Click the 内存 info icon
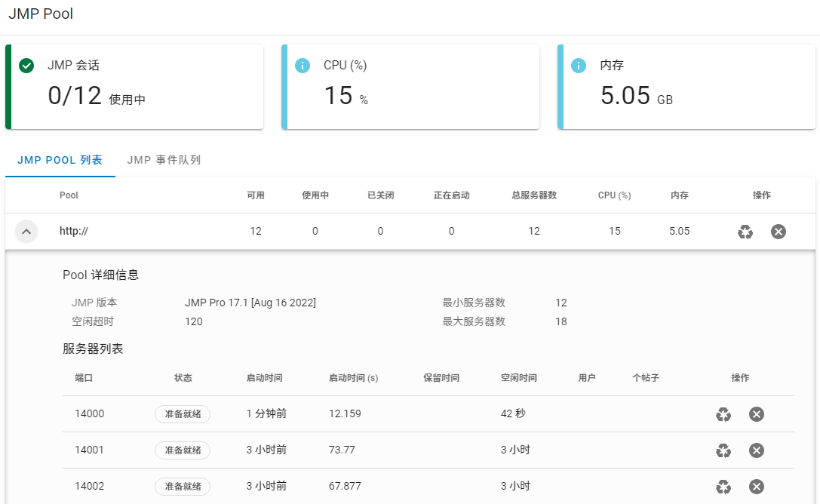The height and width of the screenshot is (504, 820). (579, 66)
